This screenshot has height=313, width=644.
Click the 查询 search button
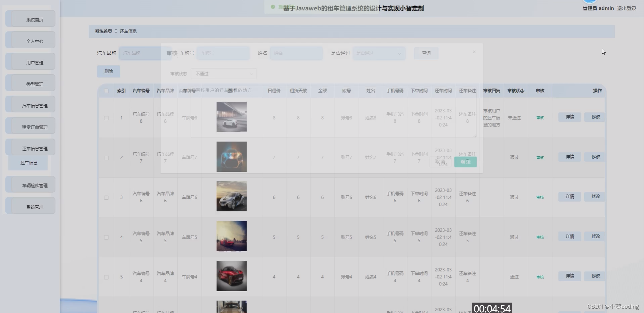[426, 53]
